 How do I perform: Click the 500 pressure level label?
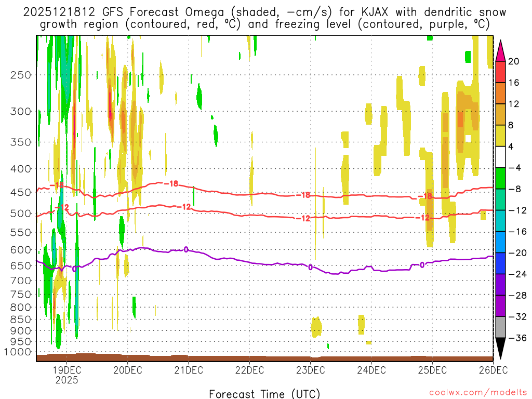click(x=21, y=214)
